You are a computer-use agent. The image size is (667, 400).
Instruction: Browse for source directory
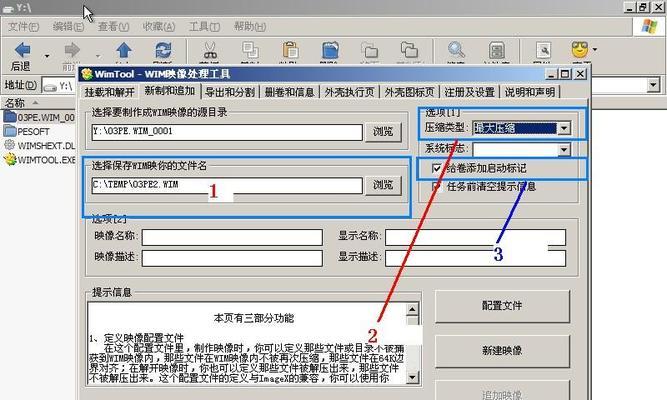coord(383,132)
